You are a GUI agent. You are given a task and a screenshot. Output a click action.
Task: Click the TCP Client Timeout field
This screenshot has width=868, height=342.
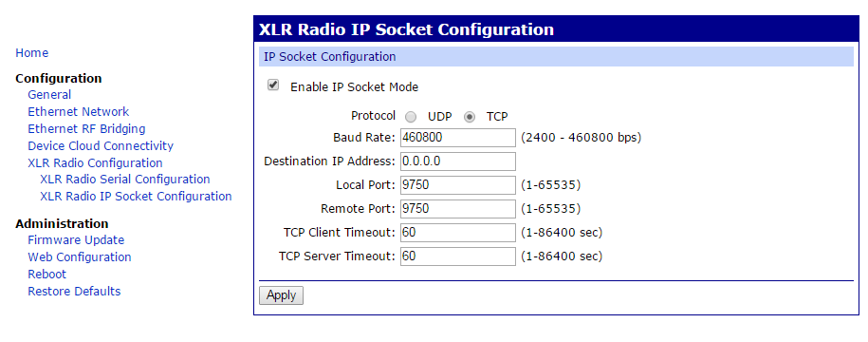tap(458, 233)
